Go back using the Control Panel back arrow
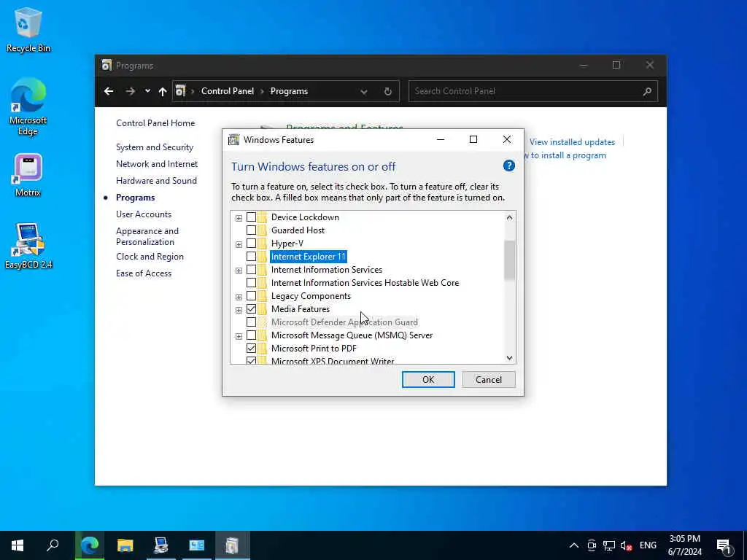The width and height of the screenshot is (747, 560). tap(109, 91)
